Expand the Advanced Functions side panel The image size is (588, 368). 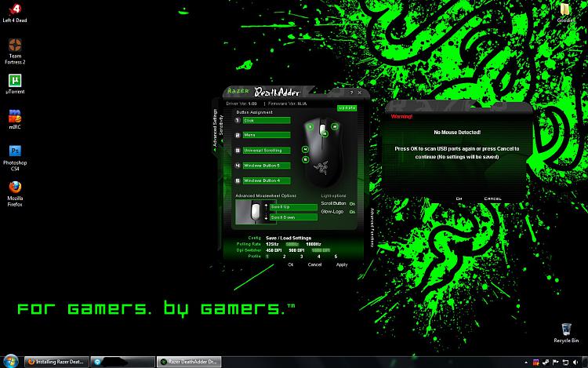click(x=372, y=228)
